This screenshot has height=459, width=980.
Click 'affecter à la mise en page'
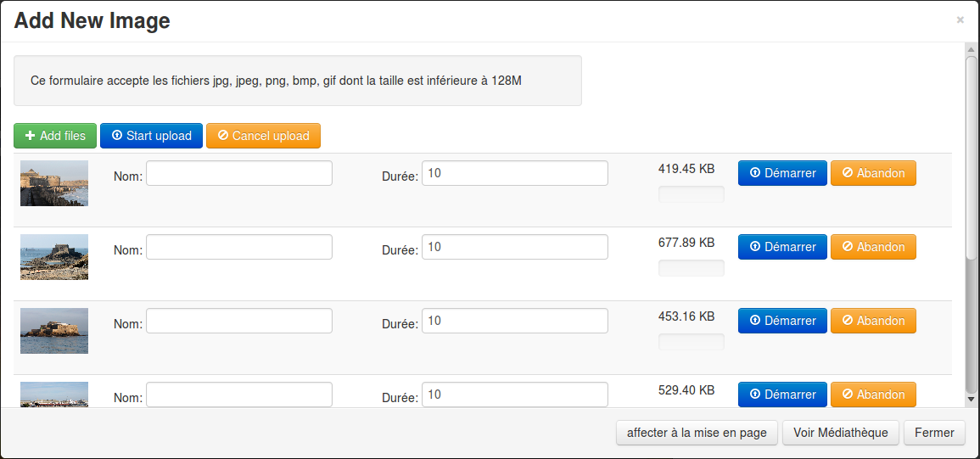tap(697, 433)
